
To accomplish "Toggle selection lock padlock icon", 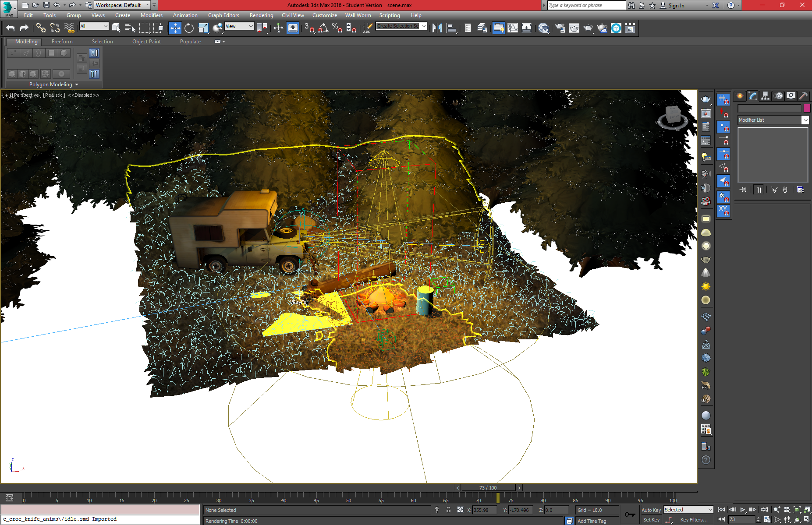I will pos(448,510).
